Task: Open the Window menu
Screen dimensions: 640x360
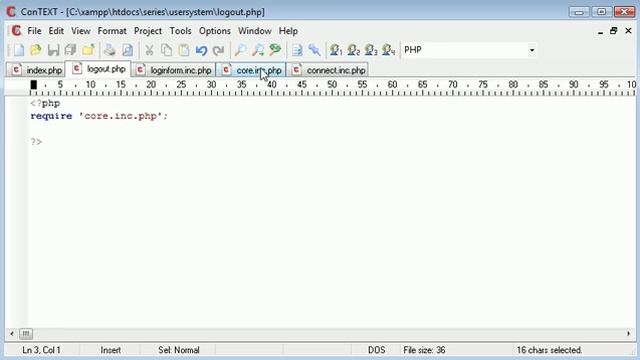Action: [255, 31]
